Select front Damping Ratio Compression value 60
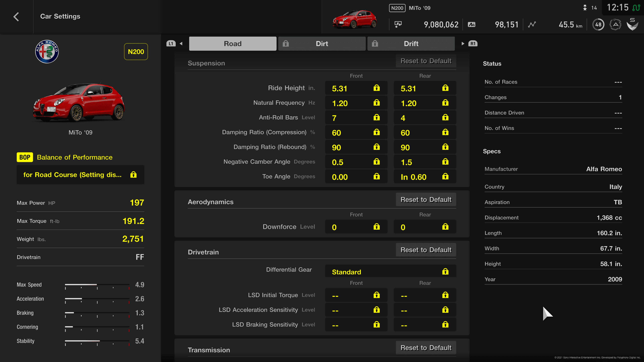Image resolution: width=644 pixels, height=362 pixels. tap(356, 132)
